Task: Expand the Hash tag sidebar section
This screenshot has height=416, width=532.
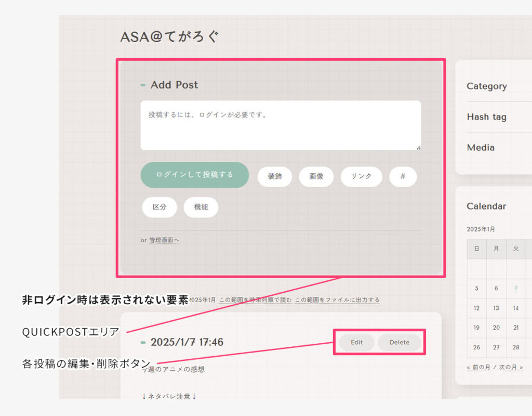Action: pos(486,117)
